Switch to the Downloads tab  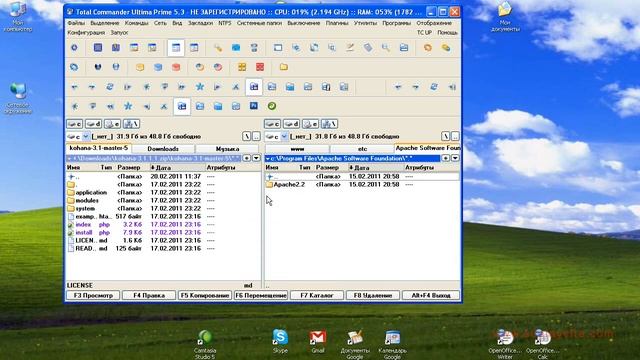click(x=163, y=149)
